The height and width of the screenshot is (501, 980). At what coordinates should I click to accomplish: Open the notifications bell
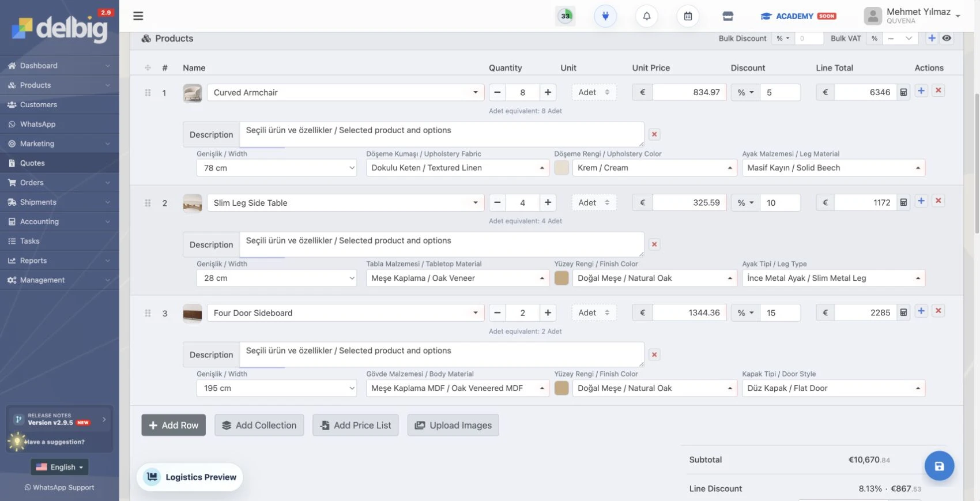click(647, 16)
